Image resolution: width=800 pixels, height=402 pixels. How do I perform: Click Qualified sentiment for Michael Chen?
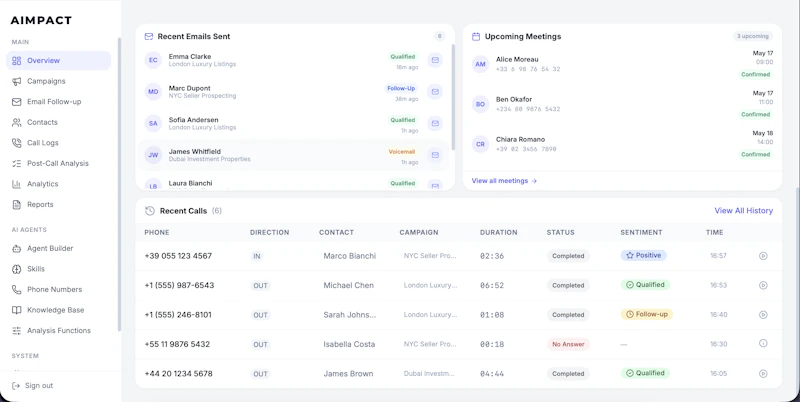[x=645, y=285]
